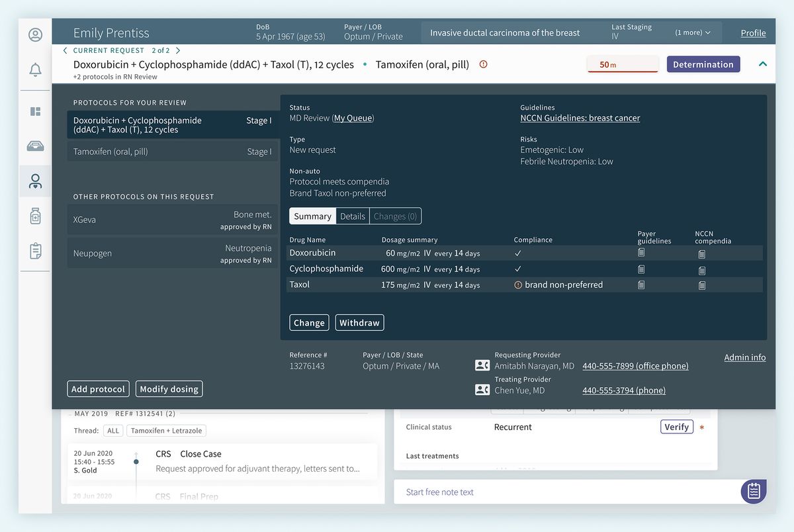Open notifications bell in sidebar
The width and height of the screenshot is (794, 532).
click(35, 69)
